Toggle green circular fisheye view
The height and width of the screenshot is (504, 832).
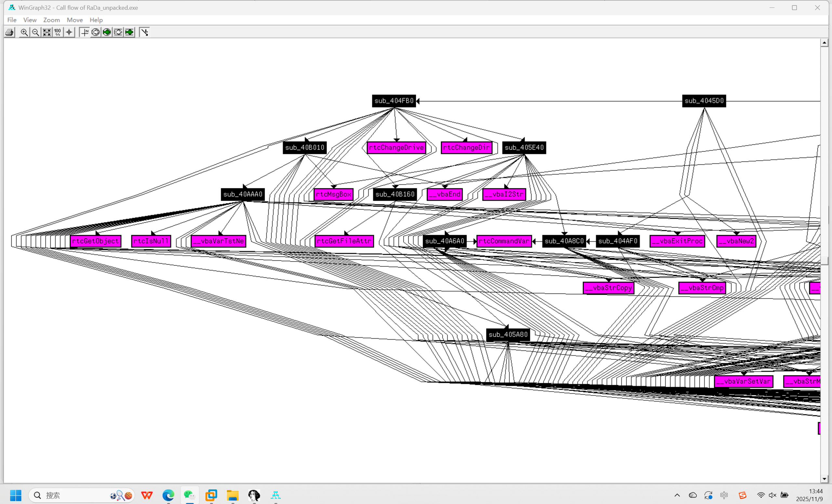tap(107, 32)
